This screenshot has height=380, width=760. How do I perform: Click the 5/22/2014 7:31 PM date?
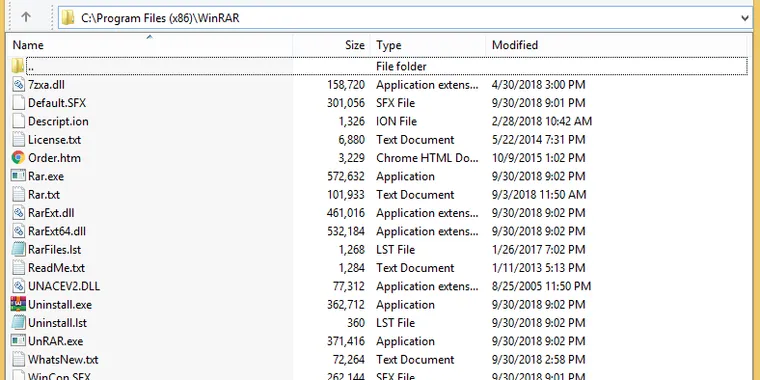(538, 140)
